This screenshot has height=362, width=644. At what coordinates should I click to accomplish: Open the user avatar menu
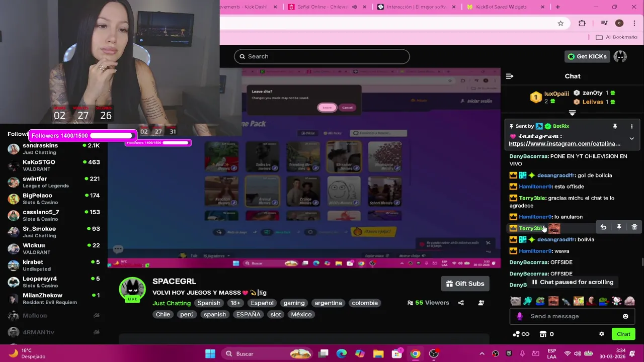pos(620,56)
